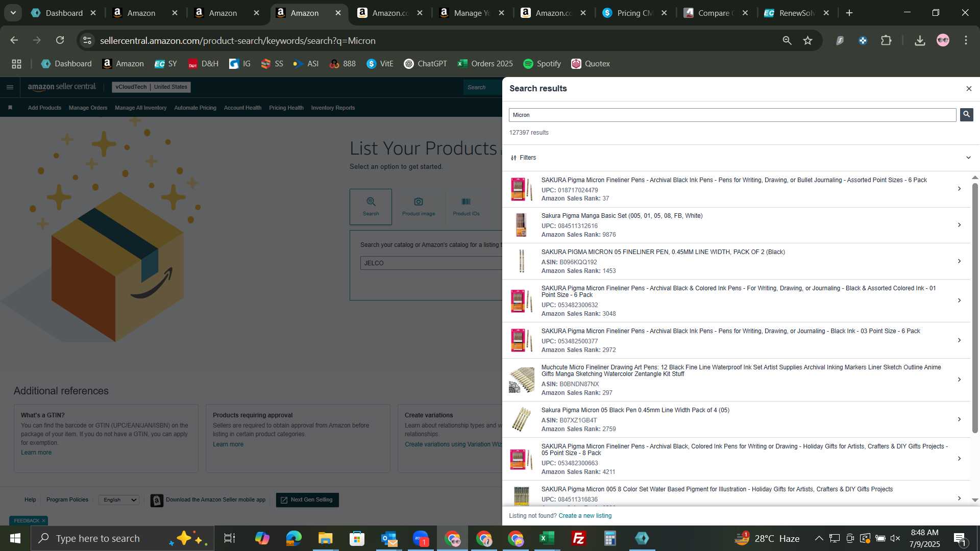Click Learn more under What's a GTIN
Image resolution: width=980 pixels, height=551 pixels.
[x=36, y=453]
